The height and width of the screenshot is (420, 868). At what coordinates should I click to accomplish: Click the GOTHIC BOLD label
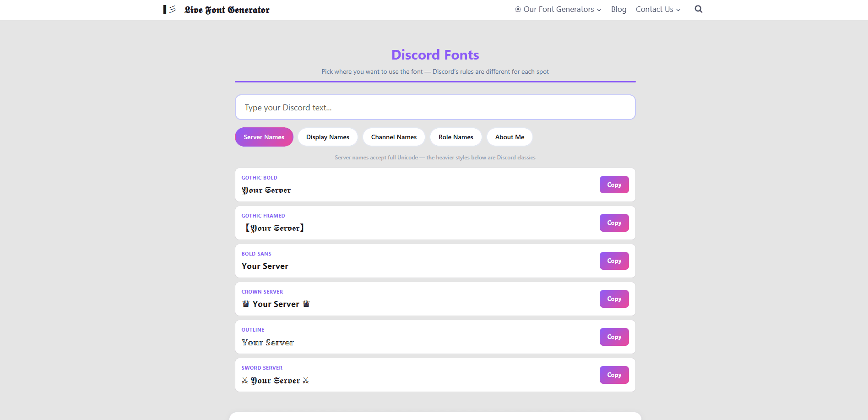click(x=259, y=178)
